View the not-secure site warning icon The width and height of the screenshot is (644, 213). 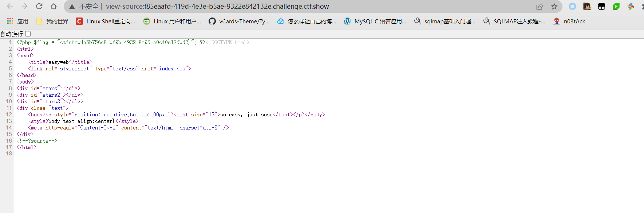pos(72,7)
